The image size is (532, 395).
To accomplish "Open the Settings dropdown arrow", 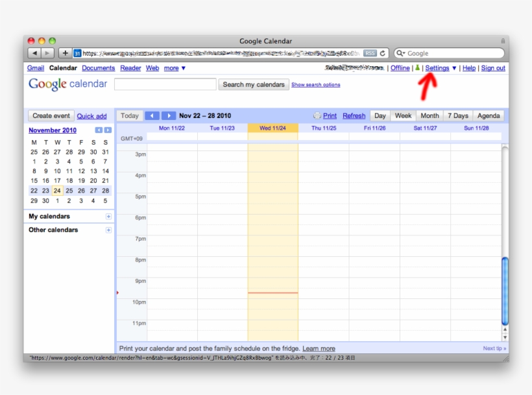I will [454, 68].
